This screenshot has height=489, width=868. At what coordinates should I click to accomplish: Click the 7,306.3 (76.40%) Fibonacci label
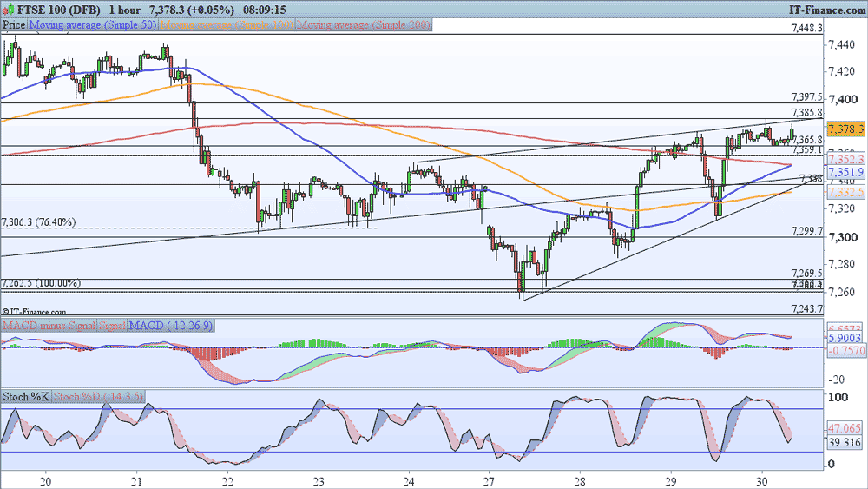pyautogui.click(x=38, y=222)
